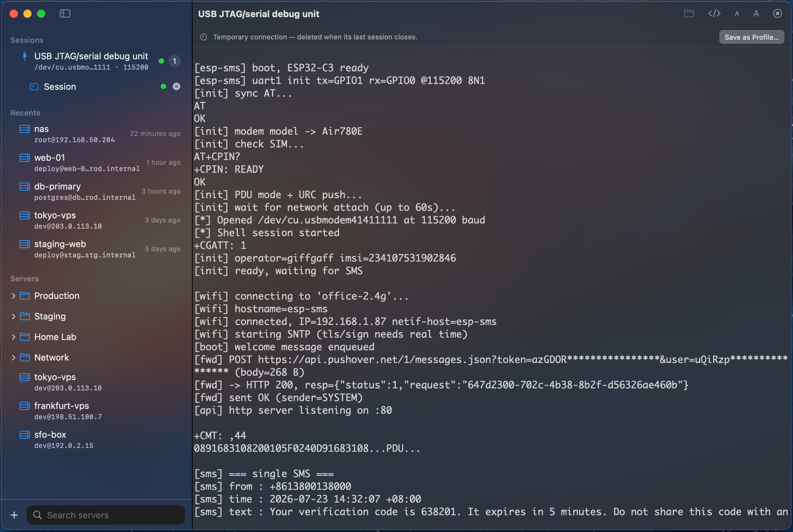Click the '[api] http server listening' line
The height and width of the screenshot is (532, 793).
[x=293, y=410]
